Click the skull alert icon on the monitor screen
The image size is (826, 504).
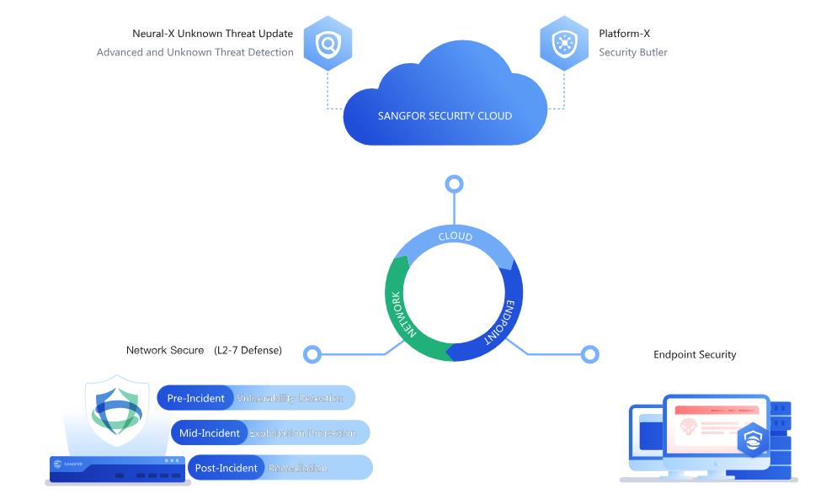pos(688,426)
